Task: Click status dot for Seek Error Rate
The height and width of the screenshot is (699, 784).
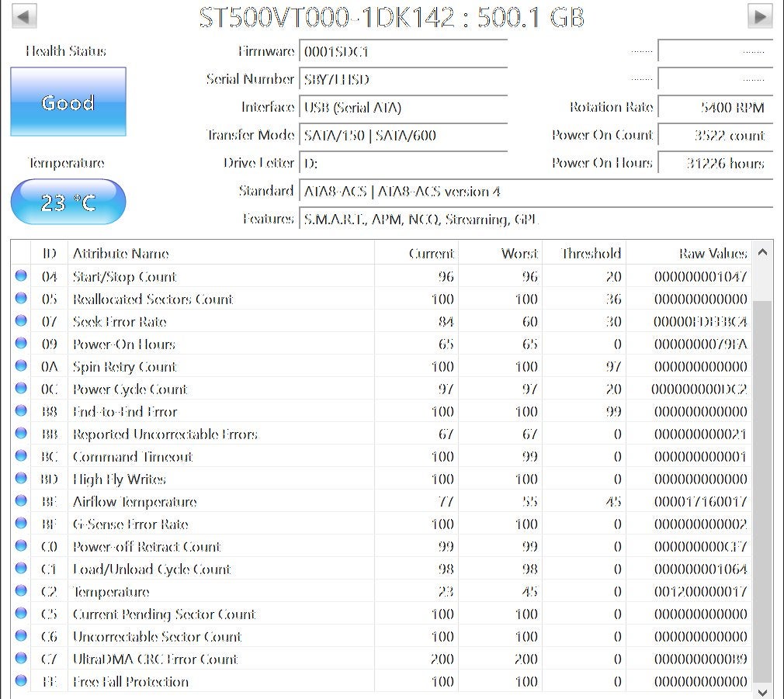Action: [21, 320]
